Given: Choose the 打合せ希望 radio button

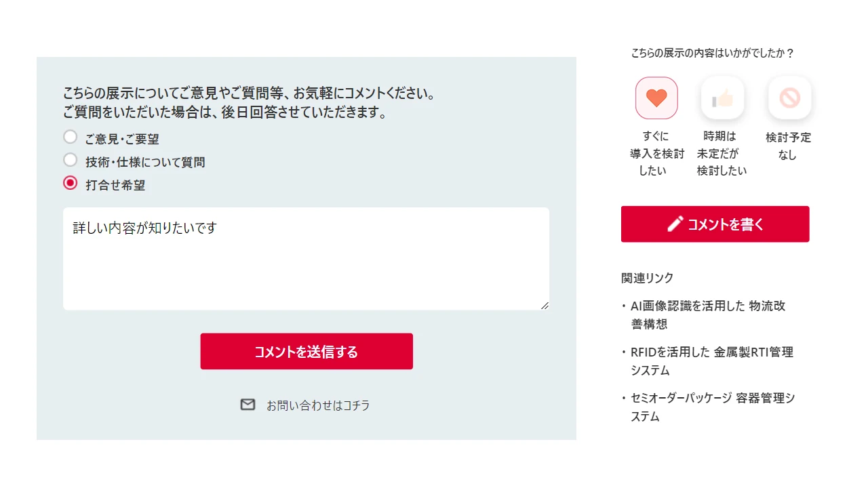Looking at the screenshot, I should (70, 183).
